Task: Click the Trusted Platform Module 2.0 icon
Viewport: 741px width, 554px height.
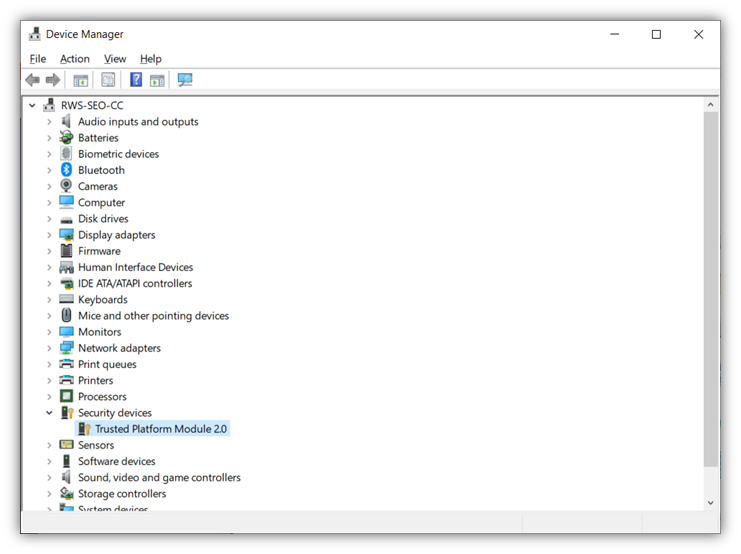Action: (x=84, y=429)
